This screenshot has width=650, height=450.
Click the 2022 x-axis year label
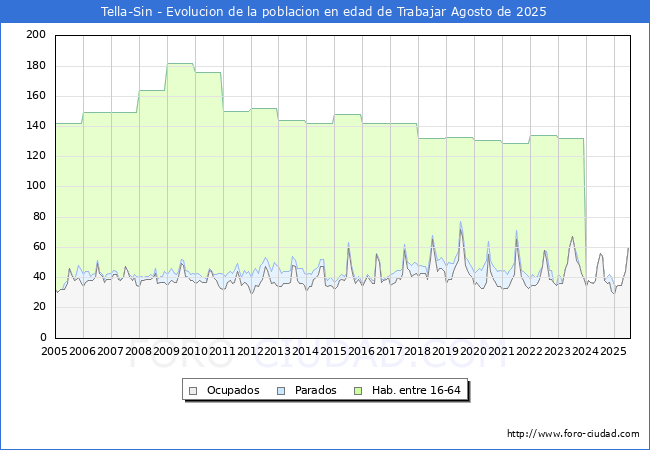529,351
